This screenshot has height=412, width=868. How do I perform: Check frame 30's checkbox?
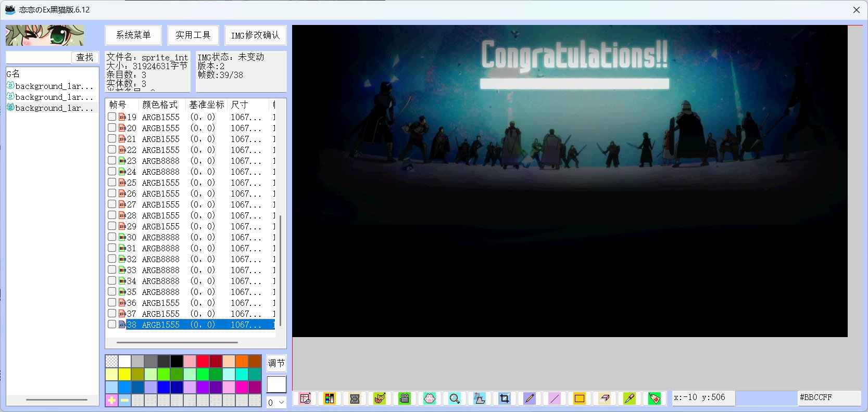[112, 237]
